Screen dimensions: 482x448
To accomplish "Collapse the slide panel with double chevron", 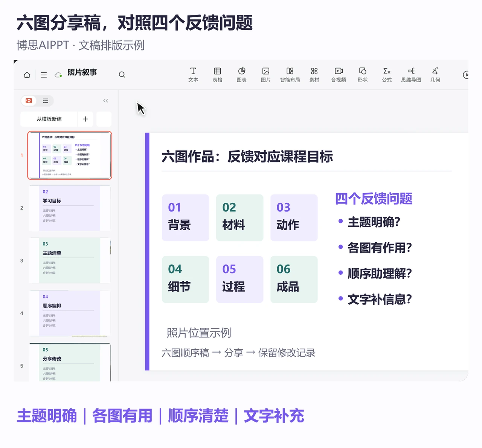I will pyautogui.click(x=105, y=101).
